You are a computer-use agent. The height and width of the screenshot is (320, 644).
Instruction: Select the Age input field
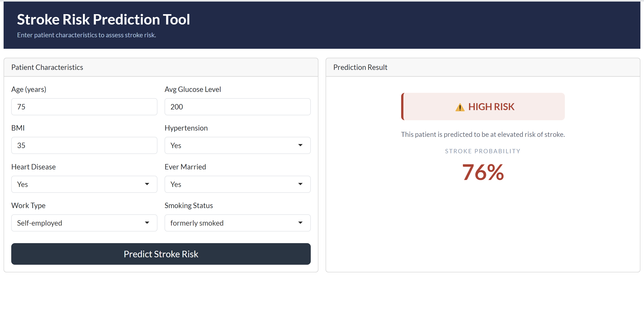(x=84, y=107)
